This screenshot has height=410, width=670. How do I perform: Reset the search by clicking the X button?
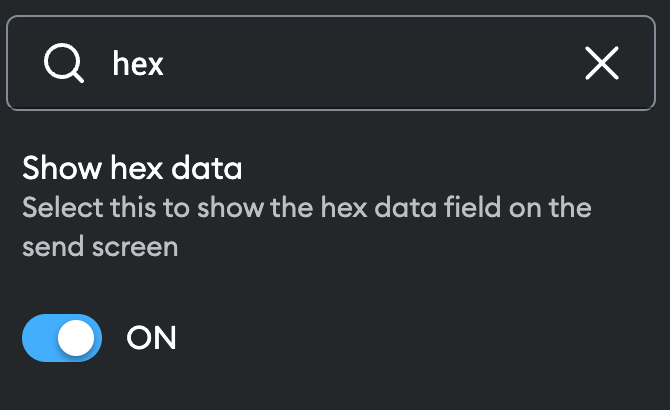point(601,64)
